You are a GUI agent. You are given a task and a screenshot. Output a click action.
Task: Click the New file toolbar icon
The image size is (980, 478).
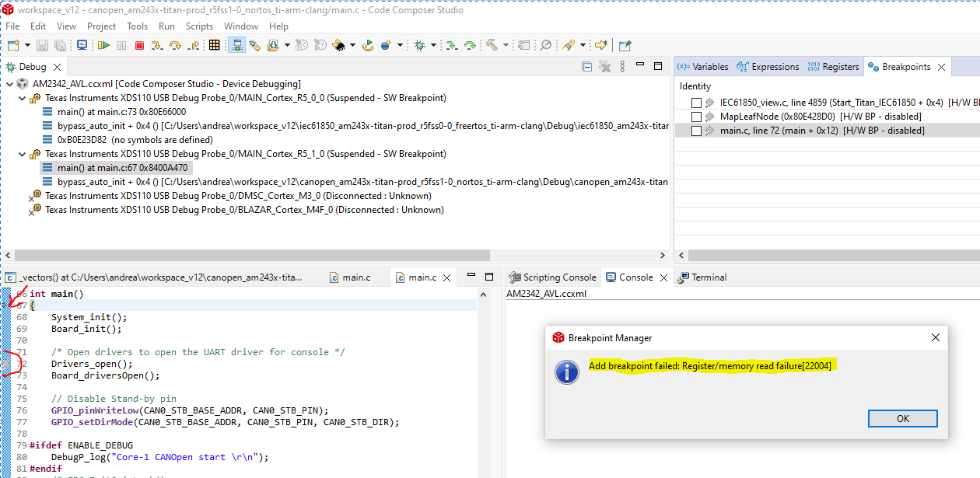tap(12, 45)
